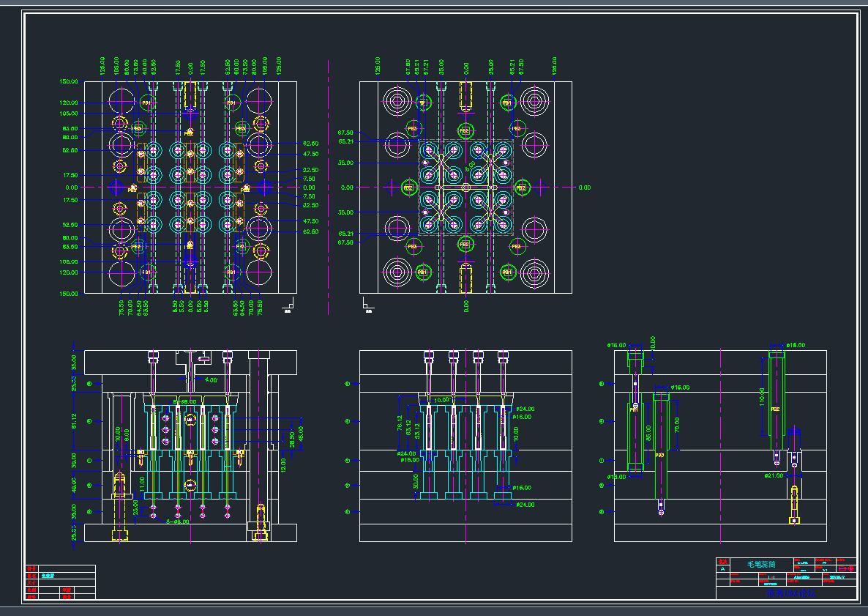Click the 0.00 label right of top-right view
Image resolution: width=868 pixels, height=616 pixels.
[x=584, y=188]
